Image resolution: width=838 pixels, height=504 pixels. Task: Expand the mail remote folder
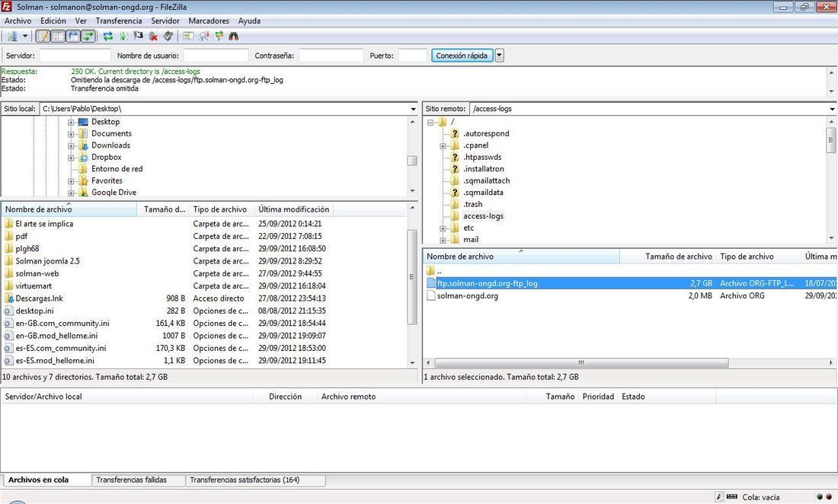443,240
